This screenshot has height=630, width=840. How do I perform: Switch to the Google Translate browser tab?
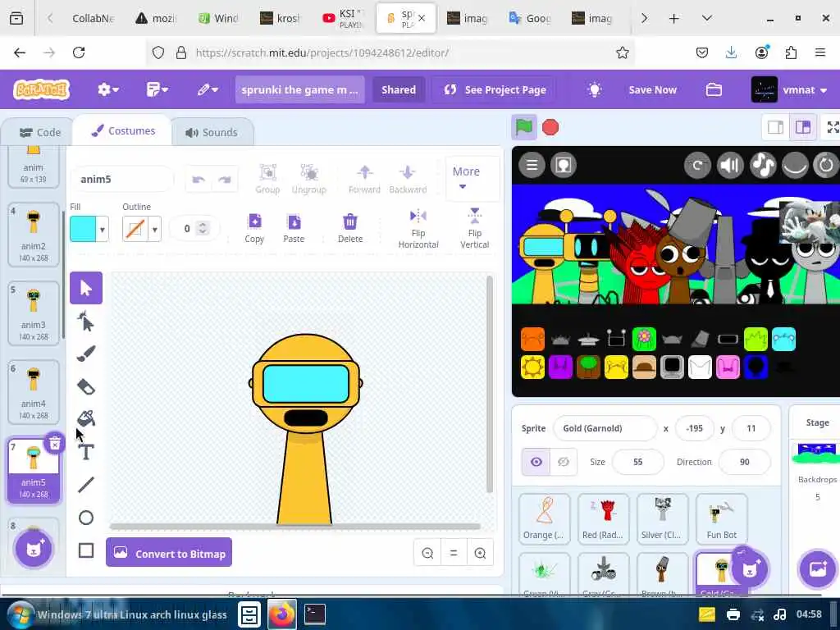pos(530,18)
